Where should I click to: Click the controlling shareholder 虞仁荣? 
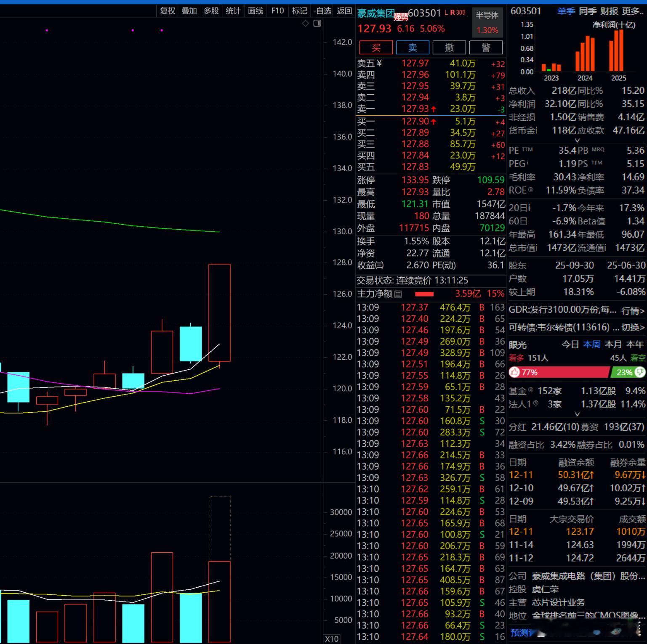pos(545,589)
